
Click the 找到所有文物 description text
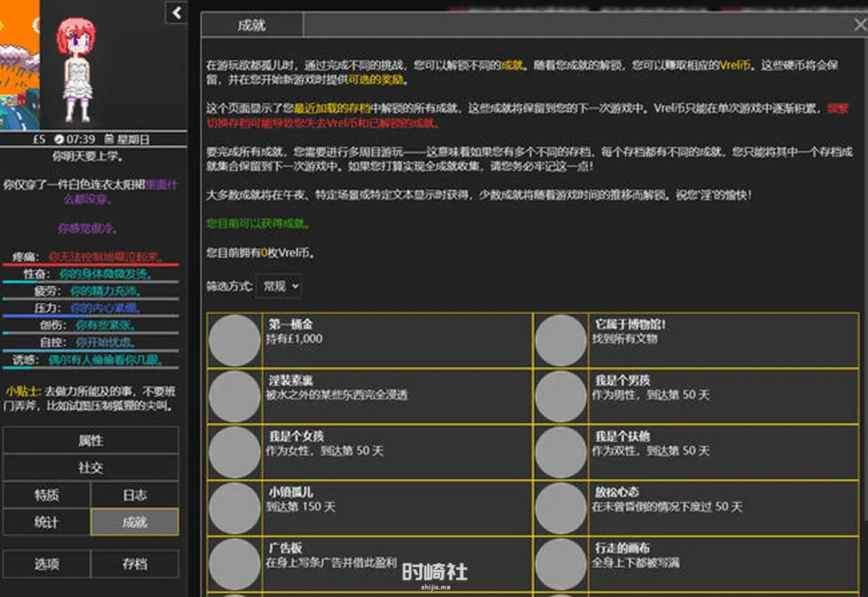pyautogui.click(x=624, y=339)
